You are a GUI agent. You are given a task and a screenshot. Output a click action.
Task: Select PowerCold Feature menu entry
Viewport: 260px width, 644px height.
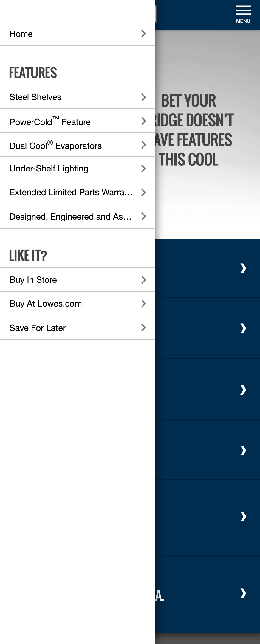[78, 121]
